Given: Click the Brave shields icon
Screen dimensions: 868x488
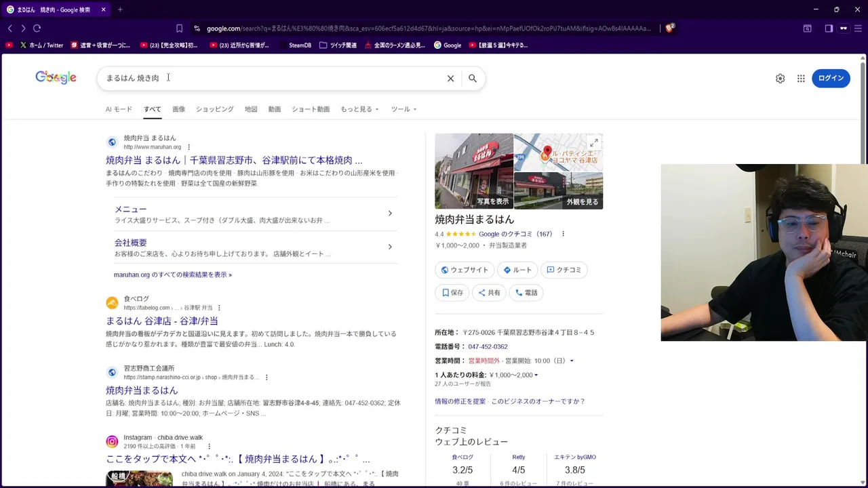Looking at the screenshot, I should (669, 28).
